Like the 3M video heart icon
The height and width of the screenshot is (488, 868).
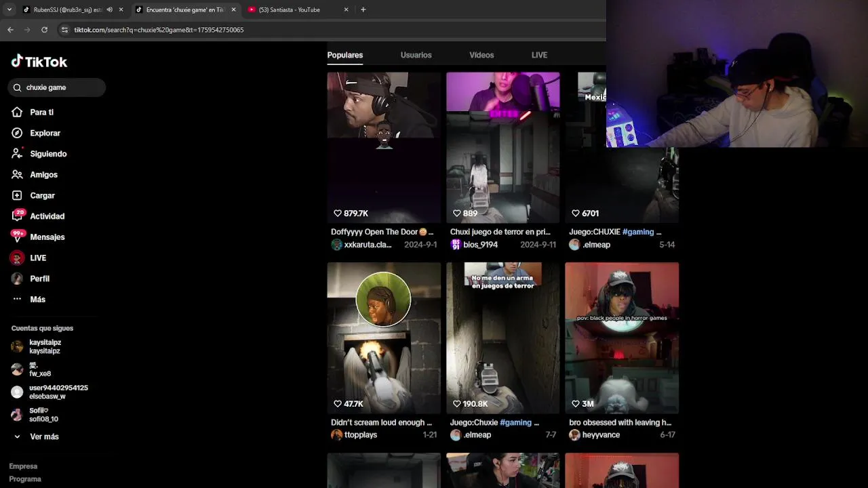576,403
